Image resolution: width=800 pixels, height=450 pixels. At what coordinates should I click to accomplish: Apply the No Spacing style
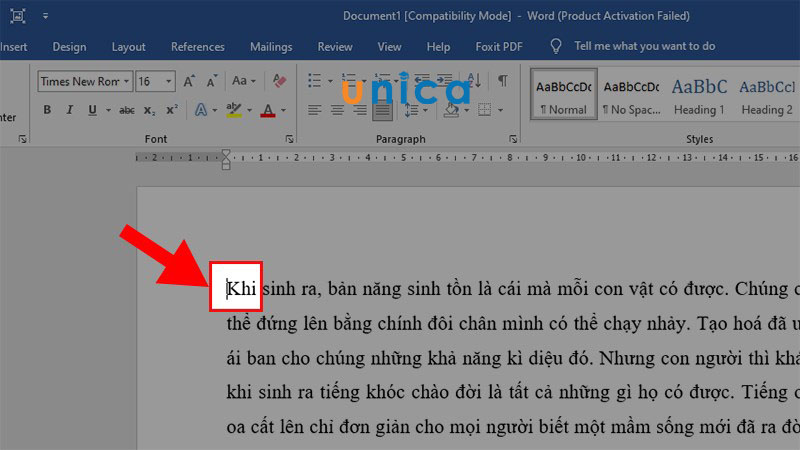point(632,95)
